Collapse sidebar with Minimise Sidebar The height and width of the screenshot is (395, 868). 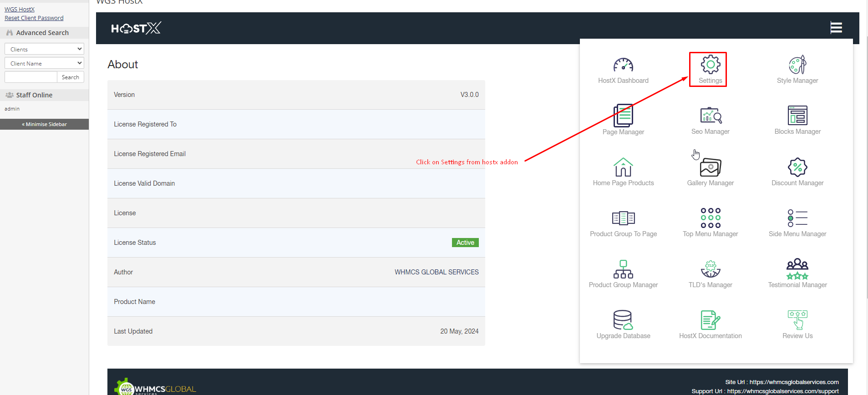tap(44, 124)
